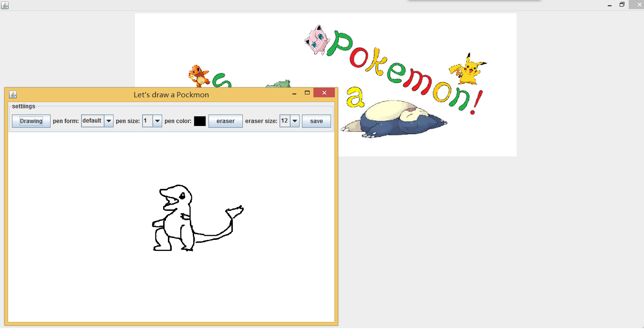The image size is (644, 331).
Task: Open the pen color swatch
Action: point(200,121)
